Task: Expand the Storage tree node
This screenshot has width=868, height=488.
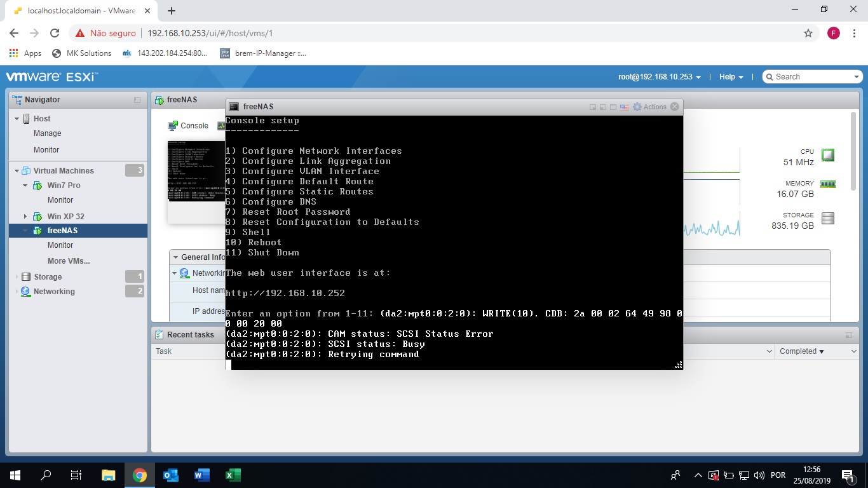Action: (17, 277)
